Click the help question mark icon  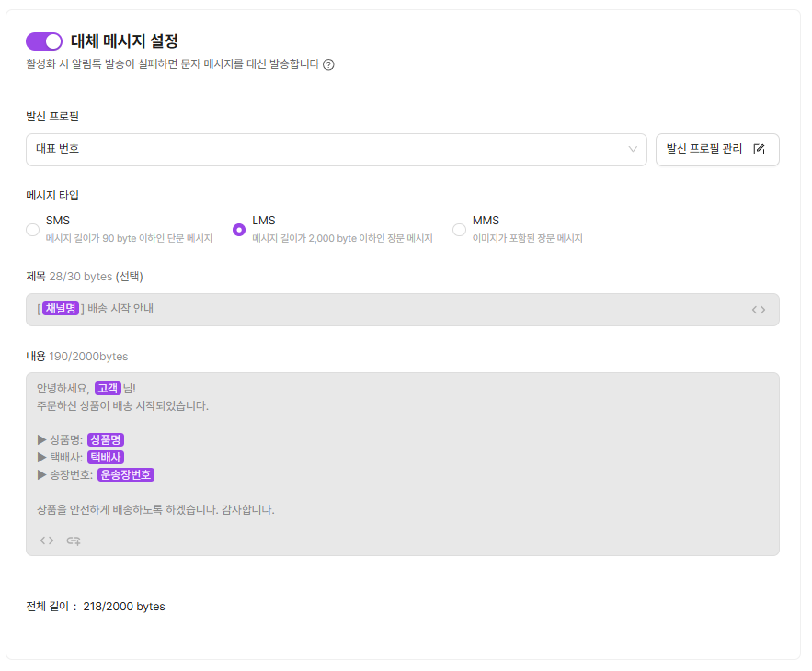(x=328, y=65)
